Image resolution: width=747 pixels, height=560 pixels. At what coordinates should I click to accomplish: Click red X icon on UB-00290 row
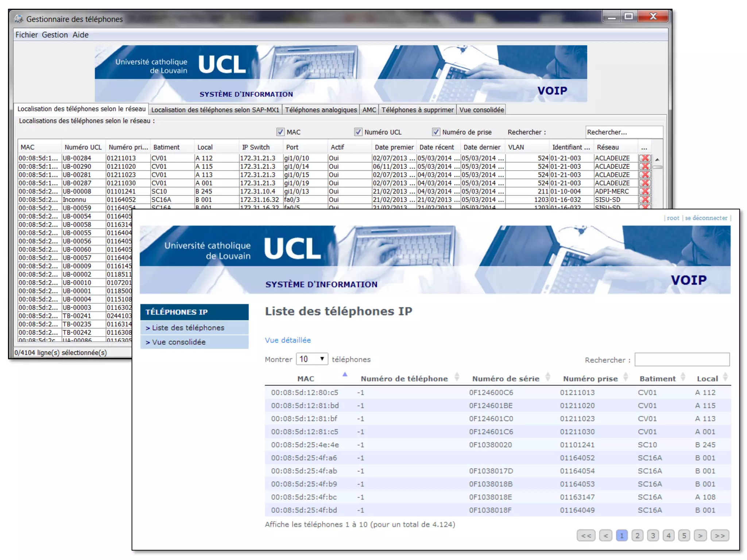(x=645, y=166)
